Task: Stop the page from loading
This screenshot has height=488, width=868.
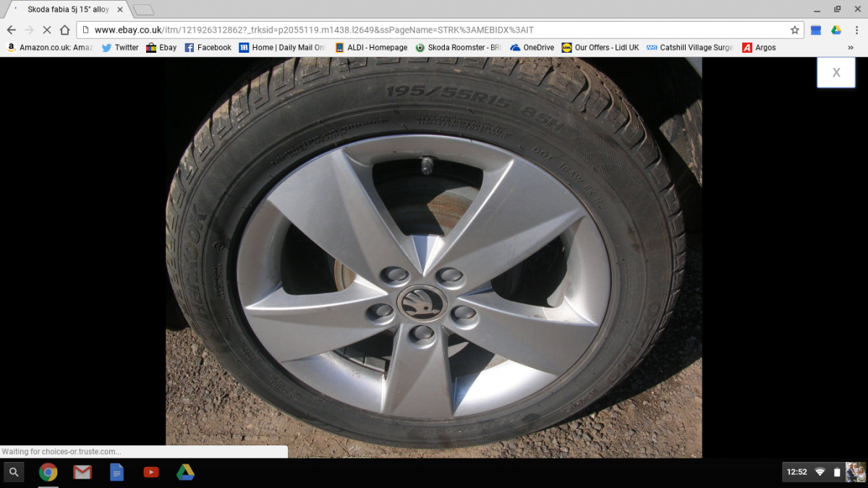Action: (x=47, y=30)
